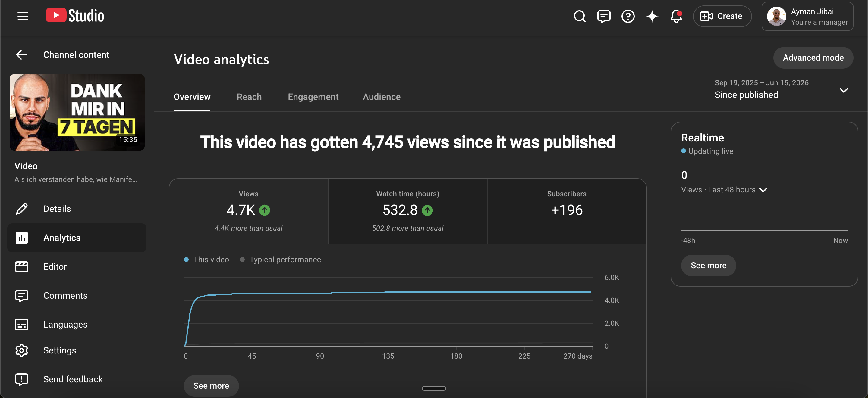The width and height of the screenshot is (868, 398).
Task: Click See more in Realtime card
Action: [708, 265]
